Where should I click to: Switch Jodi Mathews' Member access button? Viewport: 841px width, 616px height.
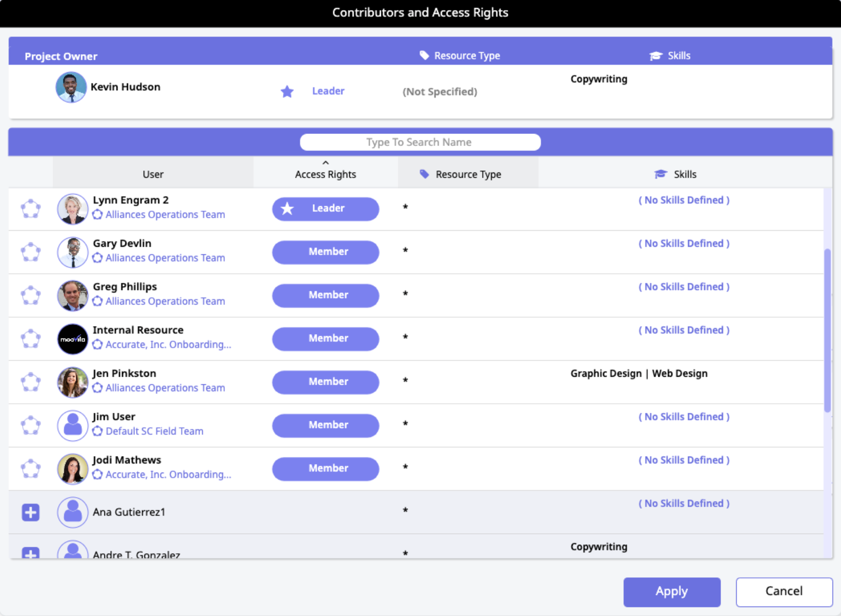click(x=325, y=469)
